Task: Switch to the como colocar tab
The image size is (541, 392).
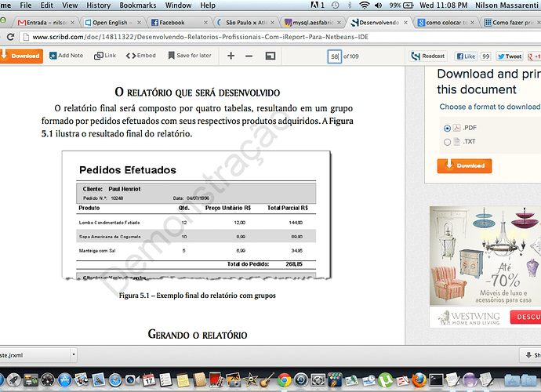Action: 446,23
